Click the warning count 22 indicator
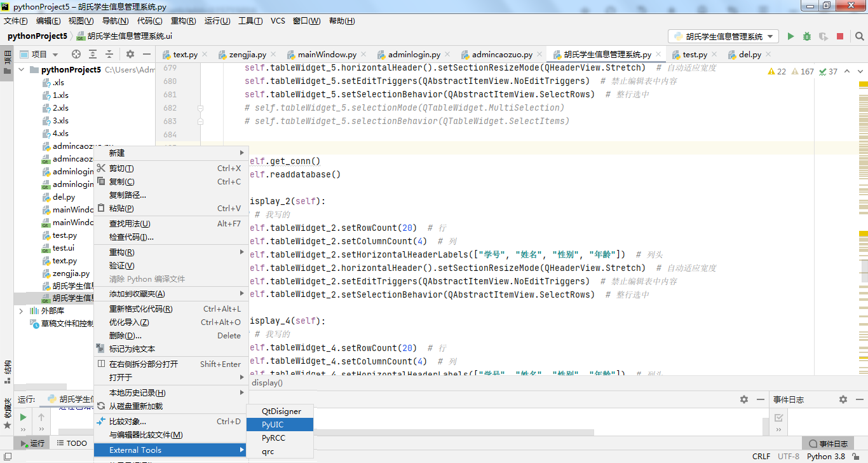Screen dimensions: 868x463 [776, 71]
